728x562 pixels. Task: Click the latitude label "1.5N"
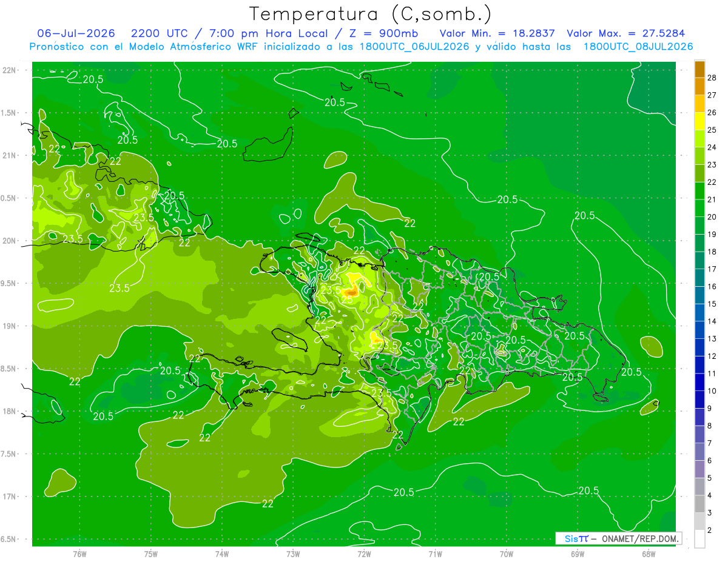tap(10, 113)
